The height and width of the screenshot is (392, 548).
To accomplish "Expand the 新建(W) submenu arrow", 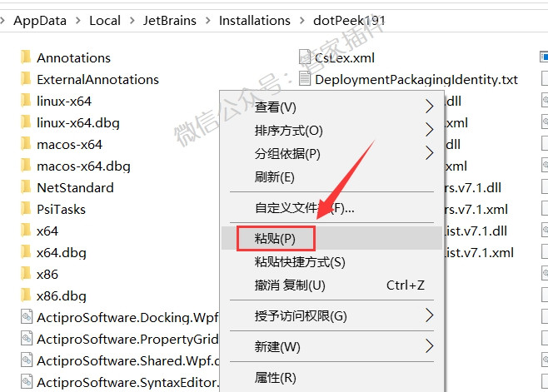I will click(430, 346).
